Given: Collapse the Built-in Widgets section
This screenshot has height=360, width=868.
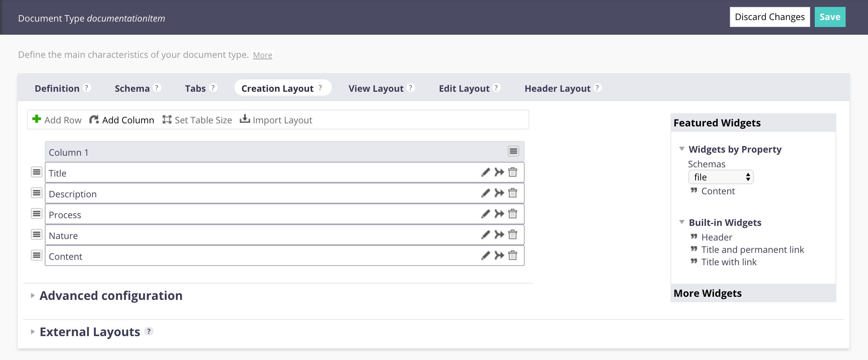Looking at the screenshot, I should (x=682, y=222).
